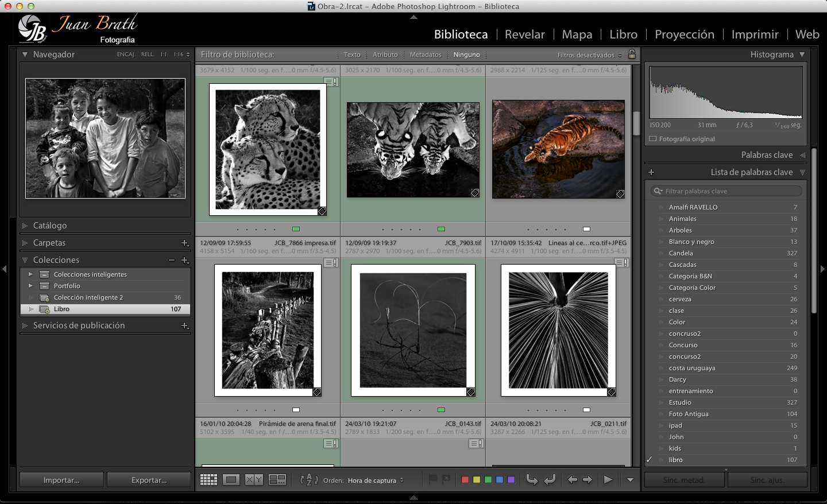
Task: Select Atributo filter option
Action: click(x=385, y=55)
